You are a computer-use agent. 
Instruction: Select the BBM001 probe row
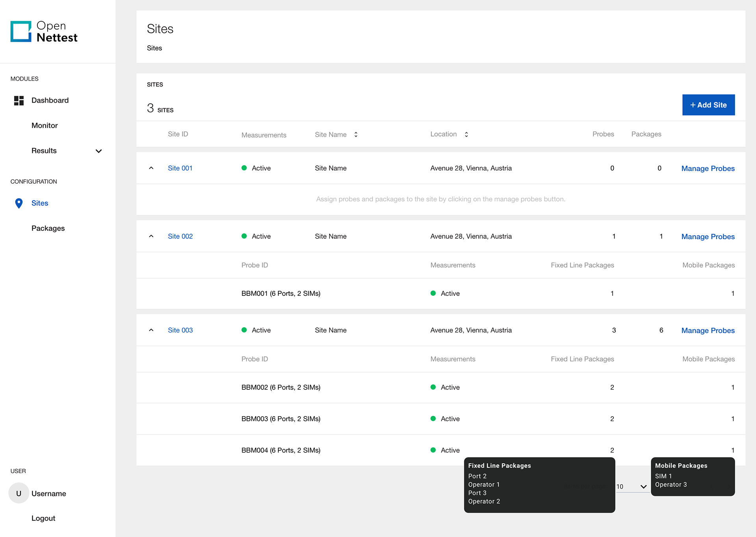pos(281,293)
